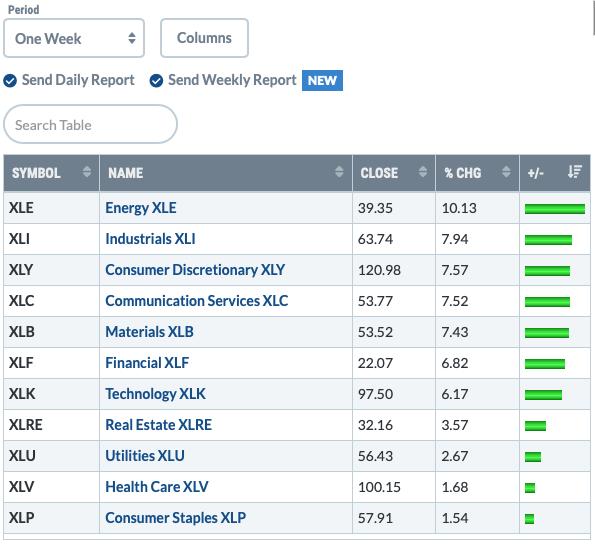This screenshot has height=544, width=595.
Task: Open the Real Estate XLRE link
Action: click(x=159, y=425)
